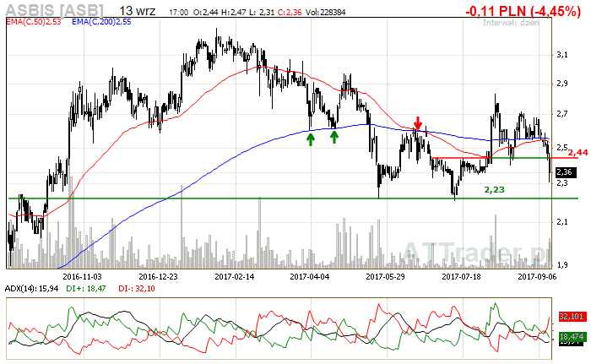Click the 2016-11-03 date axis label

click(82, 277)
